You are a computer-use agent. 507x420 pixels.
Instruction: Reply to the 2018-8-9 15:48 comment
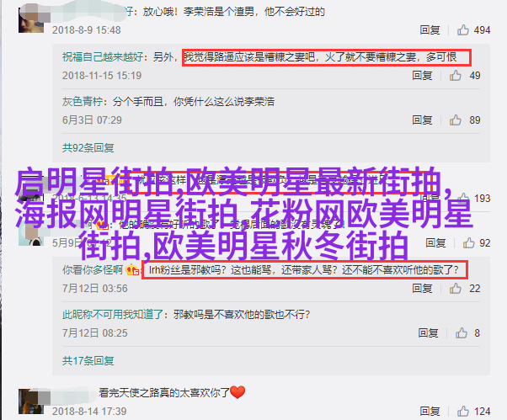[430, 30]
